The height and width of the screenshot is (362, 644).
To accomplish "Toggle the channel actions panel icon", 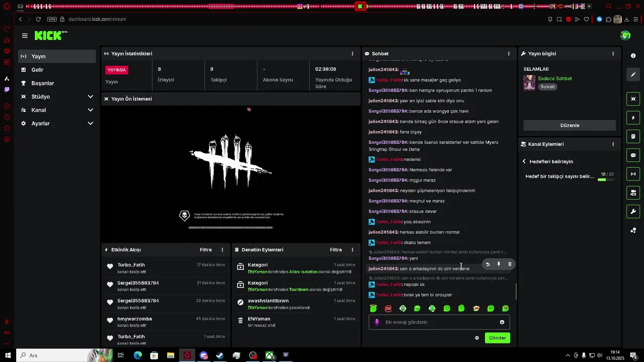I will tap(633, 193).
